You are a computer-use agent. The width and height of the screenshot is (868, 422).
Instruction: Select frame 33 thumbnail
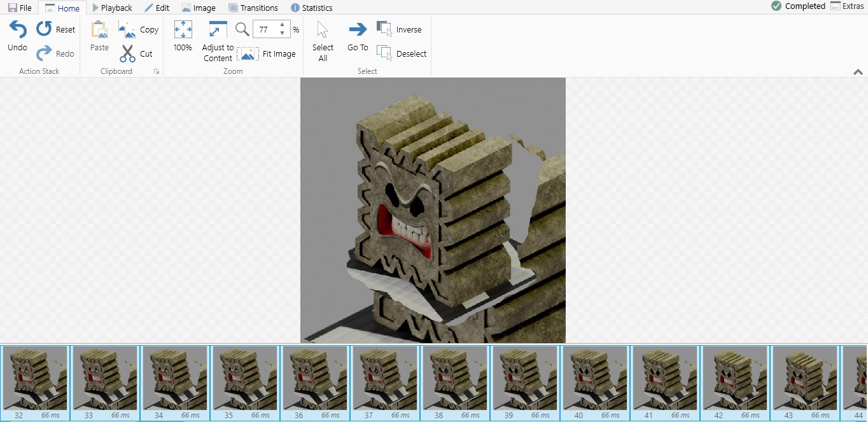point(105,383)
